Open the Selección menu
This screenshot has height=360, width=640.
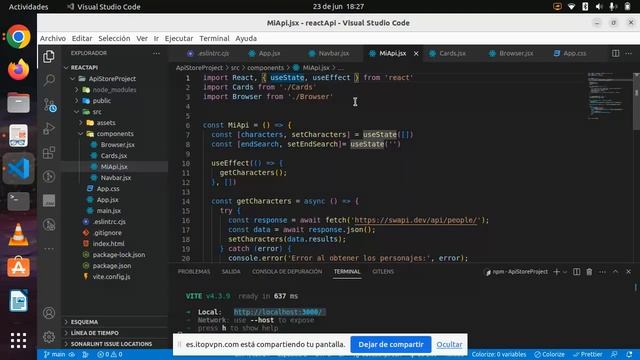coord(114,38)
